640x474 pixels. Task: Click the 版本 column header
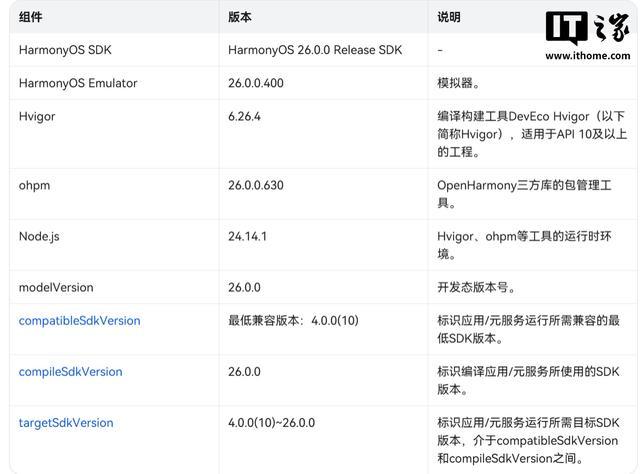(240, 17)
